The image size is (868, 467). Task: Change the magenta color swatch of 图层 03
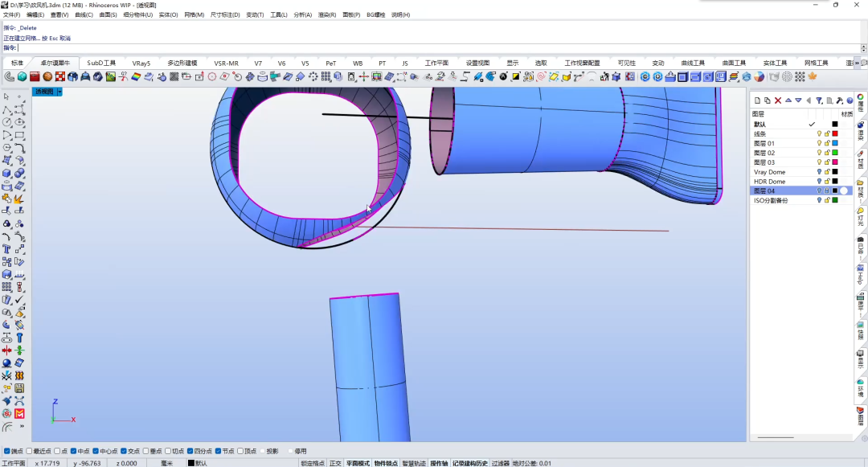tap(835, 162)
